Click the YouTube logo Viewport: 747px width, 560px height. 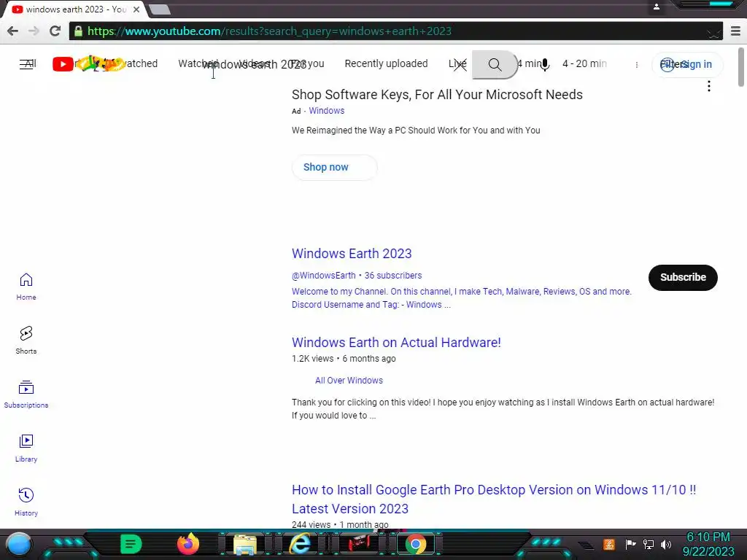pyautogui.click(x=88, y=64)
